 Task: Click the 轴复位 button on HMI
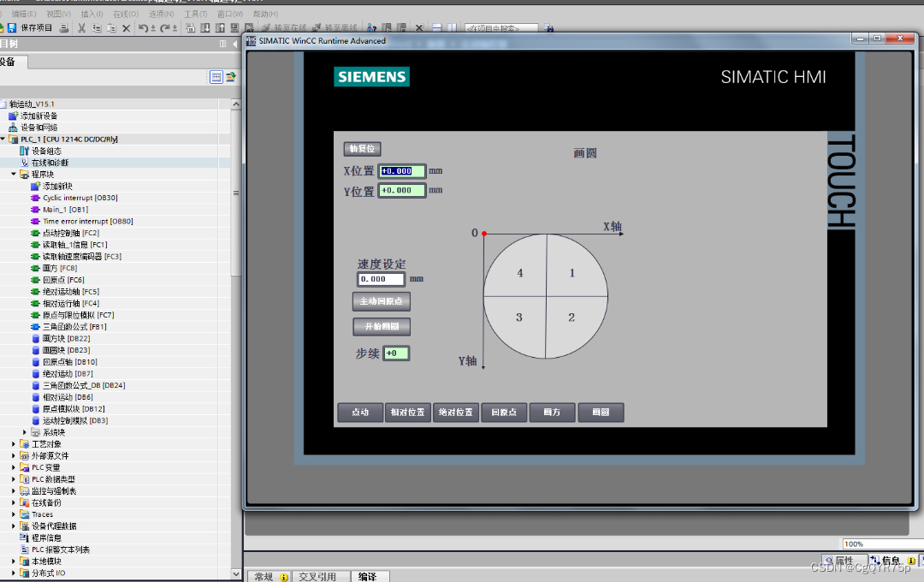pyautogui.click(x=363, y=149)
